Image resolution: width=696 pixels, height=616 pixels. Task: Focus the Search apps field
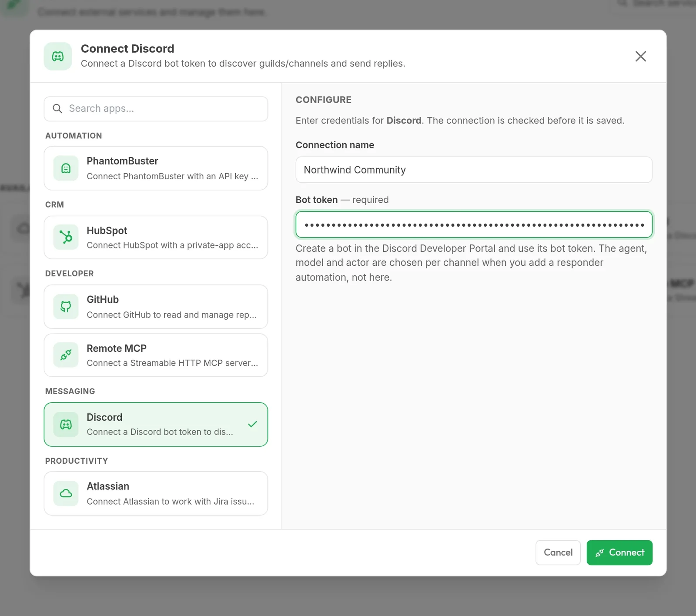coord(156,109)
